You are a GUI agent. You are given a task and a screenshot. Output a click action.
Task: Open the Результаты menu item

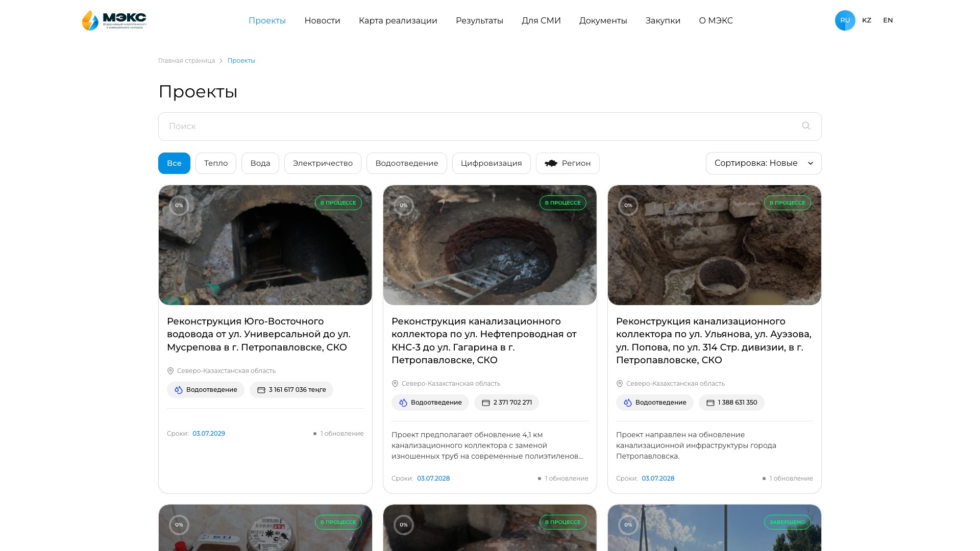pyautogui.click(x=479, y=20)
